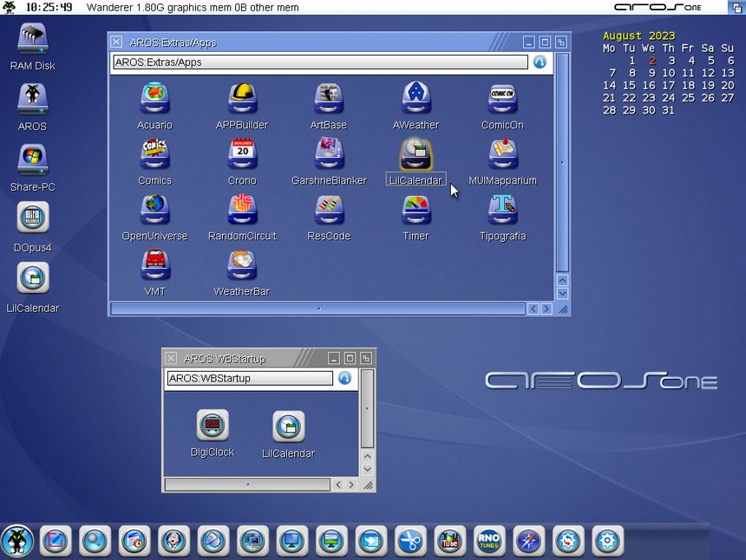Open the RAM Disk desktop icon
Viewport: 746px width, 560px height.
(33, 39)
